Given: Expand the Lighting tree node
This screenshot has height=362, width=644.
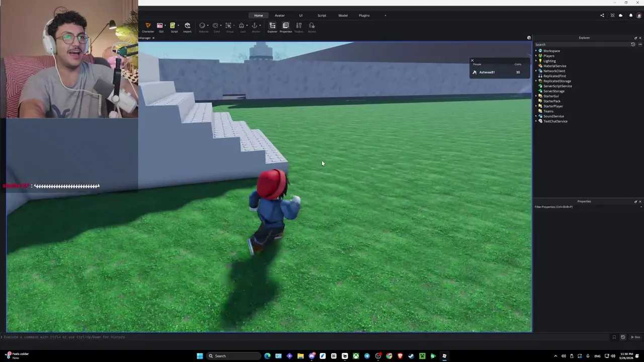Looking at the screenshot, I should coord(536,61).
